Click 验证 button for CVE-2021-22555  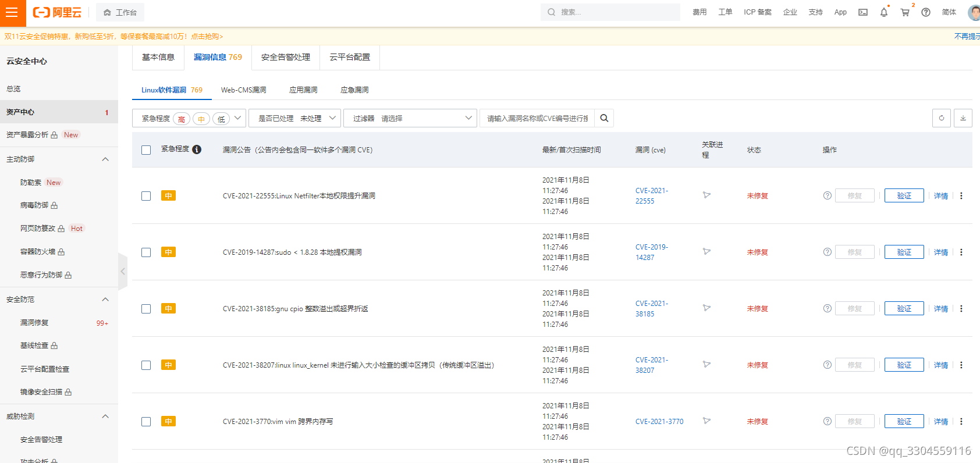[x=904, y=195]
